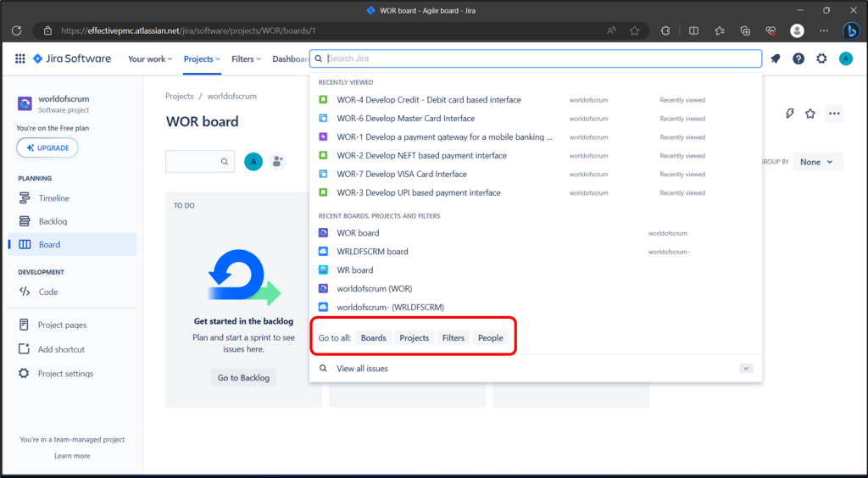Open the Group By None dropdown
This screenshot has height=478, width=868.
click(x=818, y=162)
